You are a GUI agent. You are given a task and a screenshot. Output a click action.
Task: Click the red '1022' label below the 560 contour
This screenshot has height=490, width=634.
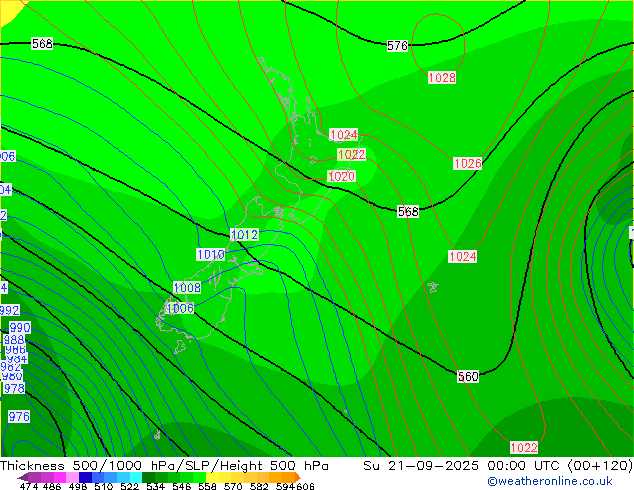[x=524, y=448]
